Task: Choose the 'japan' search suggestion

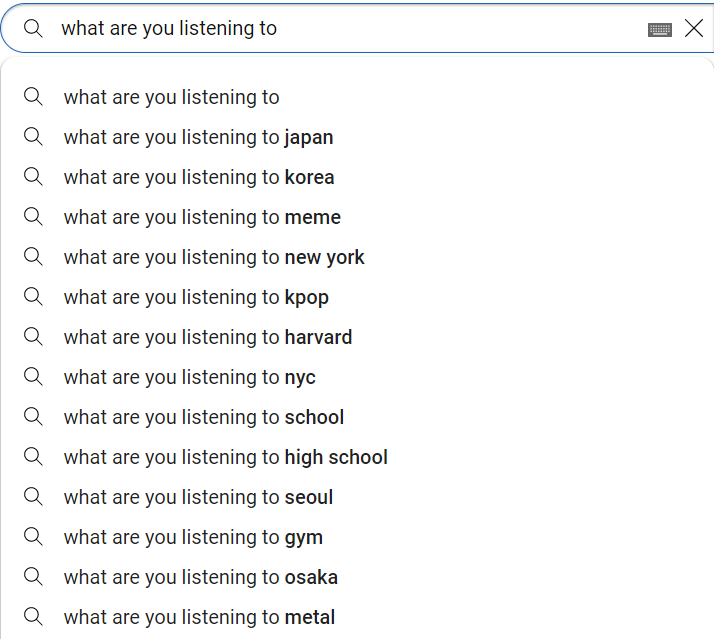Action: (199, 137)
